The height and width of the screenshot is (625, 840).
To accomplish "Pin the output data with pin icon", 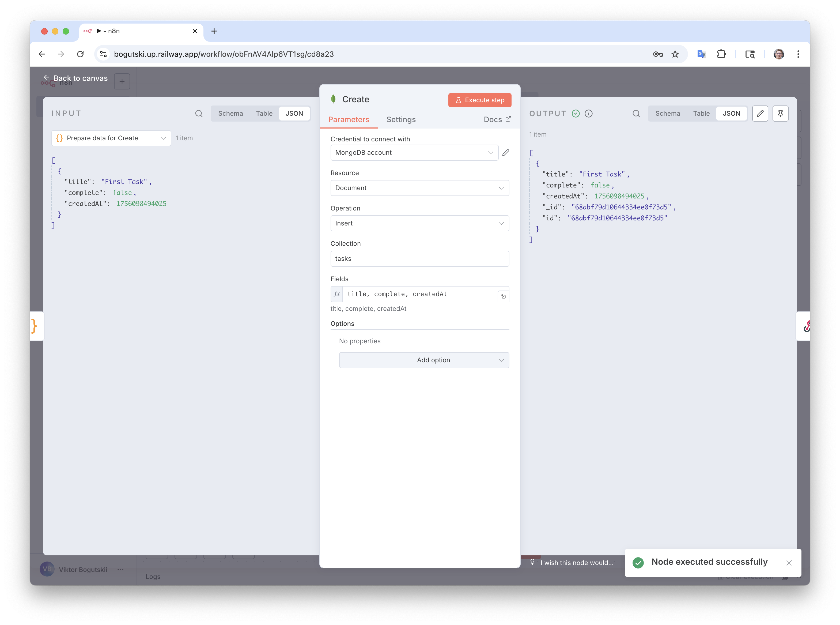I will [780, 114].
